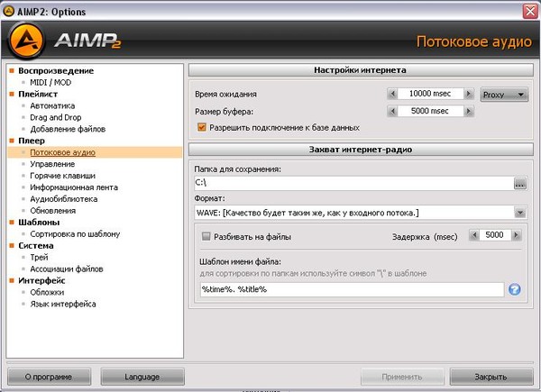Select the Плейлист section
This screenshot has height=392, width=541.
point(38,94)
